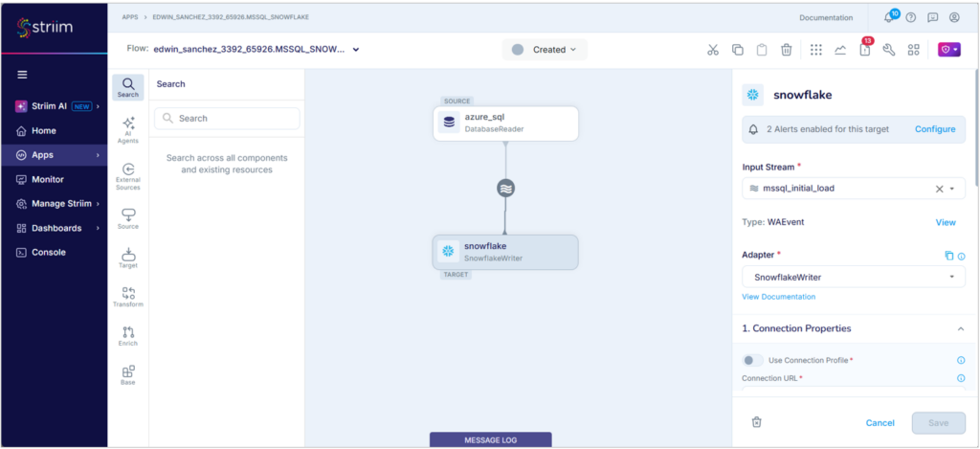Click the Paste clipboard icon

[762, 50]
